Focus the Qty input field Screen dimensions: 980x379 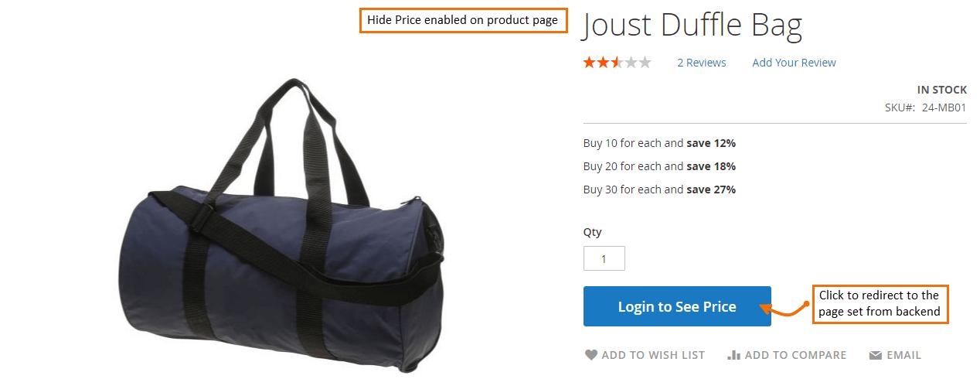(x=604, y=258)
